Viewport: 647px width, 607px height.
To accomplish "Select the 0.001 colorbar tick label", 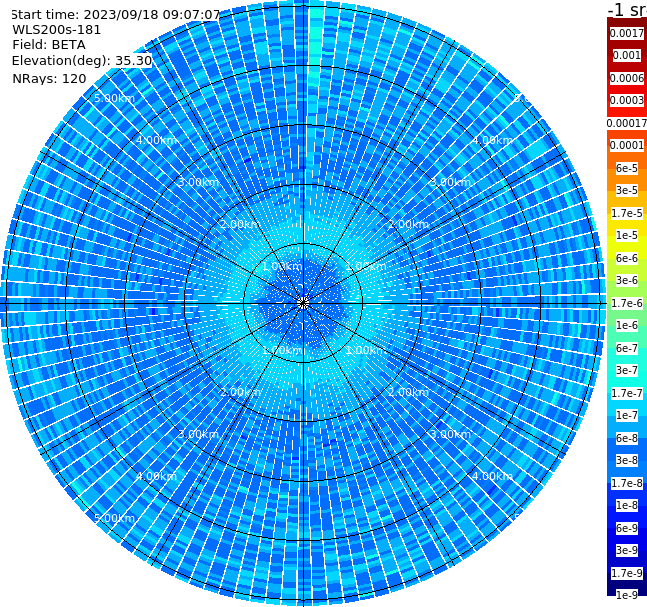I will click(x=627, y=55).
